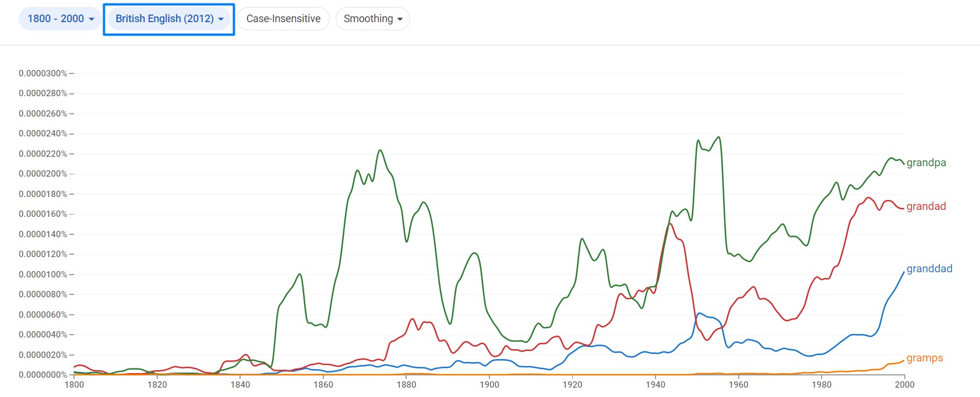Image resolution: width=980 pixels, height=397 pixels.
Task: Click the 1920 x-axis year label
Action: (x=573, y=385)
